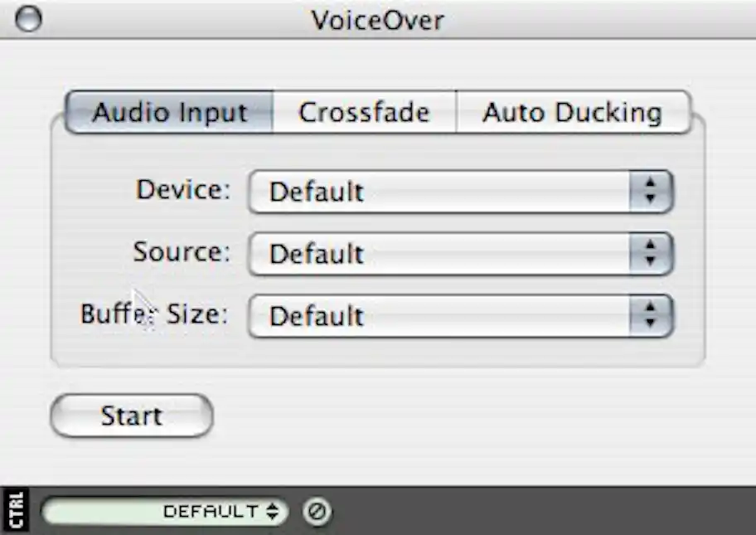
Task: Click the arrows next to DEFAULT preset
Action: coord(274,512)
